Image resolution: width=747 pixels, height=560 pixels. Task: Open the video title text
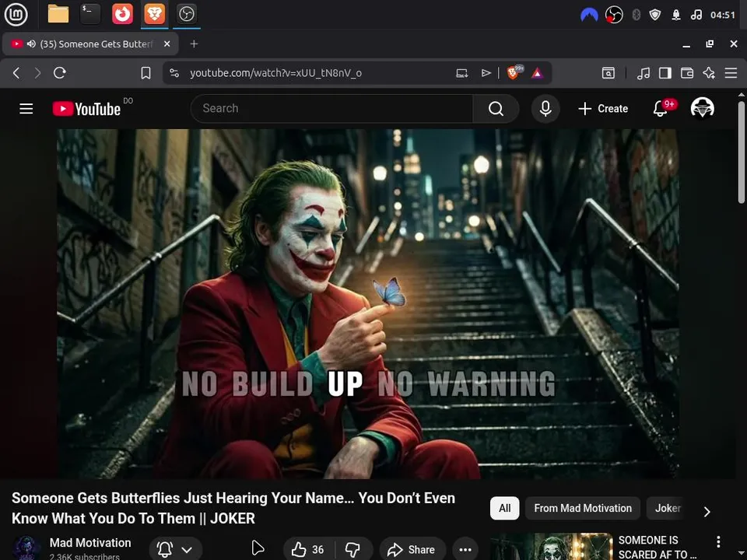tap(233, 508)
